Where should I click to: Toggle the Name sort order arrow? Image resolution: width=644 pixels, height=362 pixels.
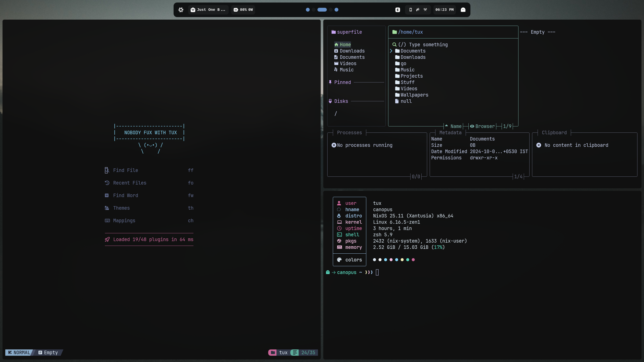(446, 126)
